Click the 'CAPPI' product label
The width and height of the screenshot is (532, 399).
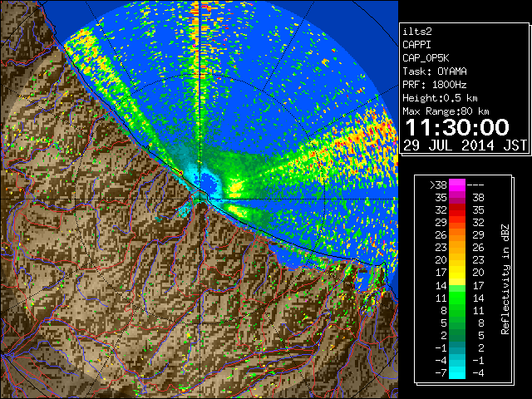click(416, 45)
